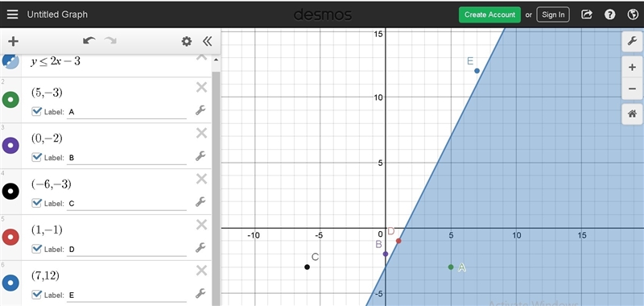Return graph to default home view

632,114
